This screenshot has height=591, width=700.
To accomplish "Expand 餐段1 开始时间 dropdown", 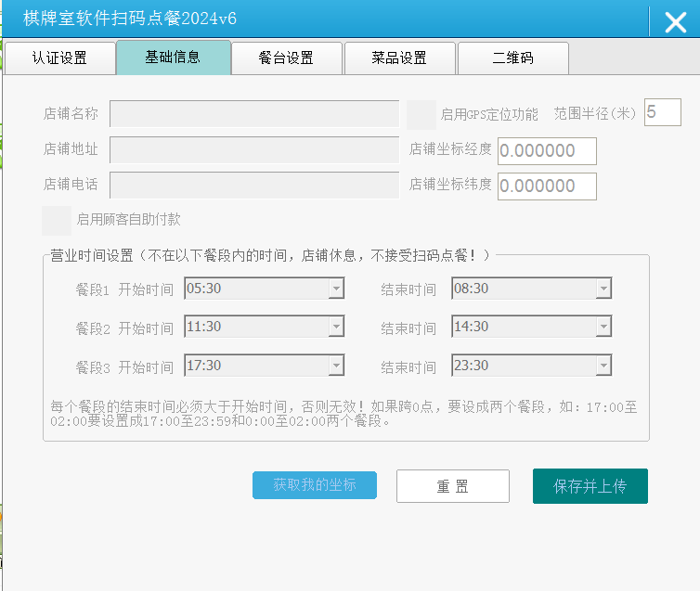I will click(x=336, y=289).
